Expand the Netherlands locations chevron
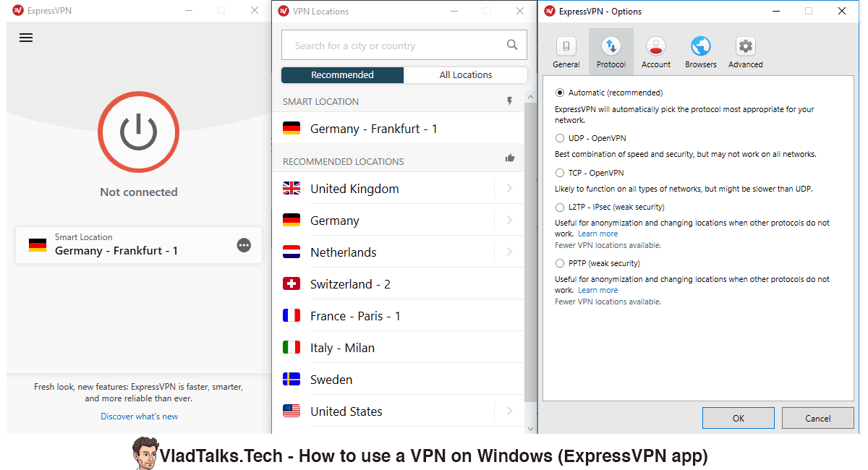868x470 pixels. [510, 252]
